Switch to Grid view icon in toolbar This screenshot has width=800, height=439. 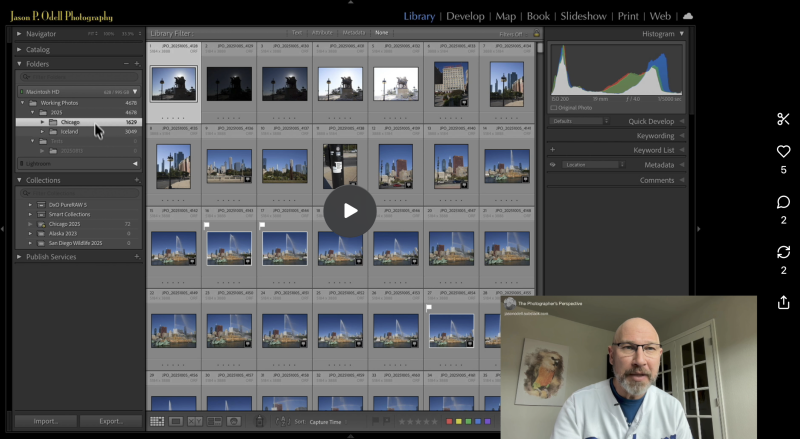pyautogui.click(x=157, y=421)
